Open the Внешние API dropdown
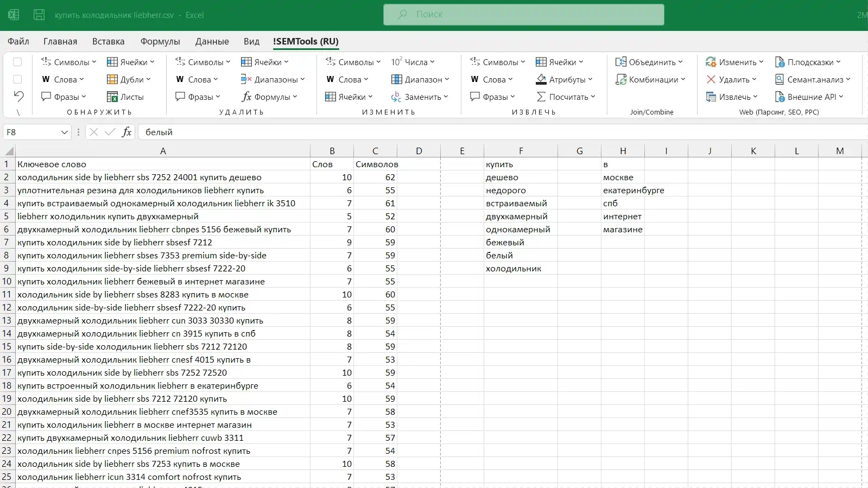The image size is (868, 488). [809, 97]
